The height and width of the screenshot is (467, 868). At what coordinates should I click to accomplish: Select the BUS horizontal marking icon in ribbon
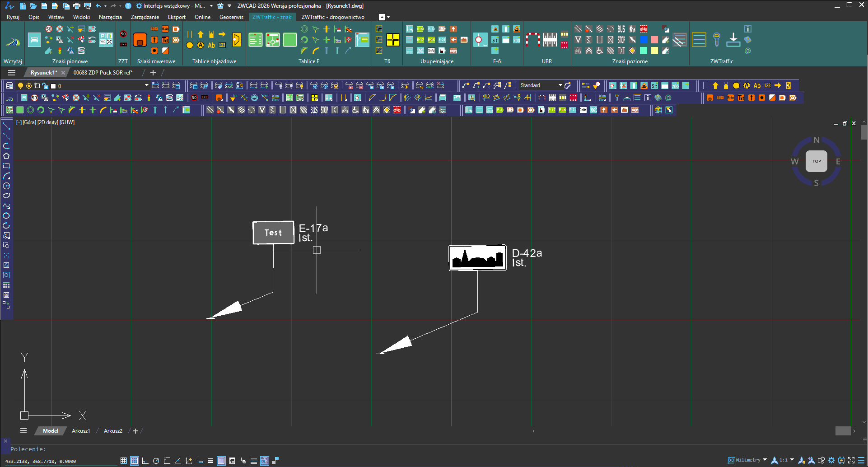(621, 29)
